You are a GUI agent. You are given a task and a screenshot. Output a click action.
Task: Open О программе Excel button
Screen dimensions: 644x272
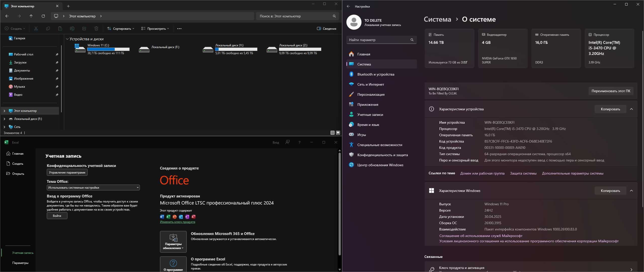173,264
